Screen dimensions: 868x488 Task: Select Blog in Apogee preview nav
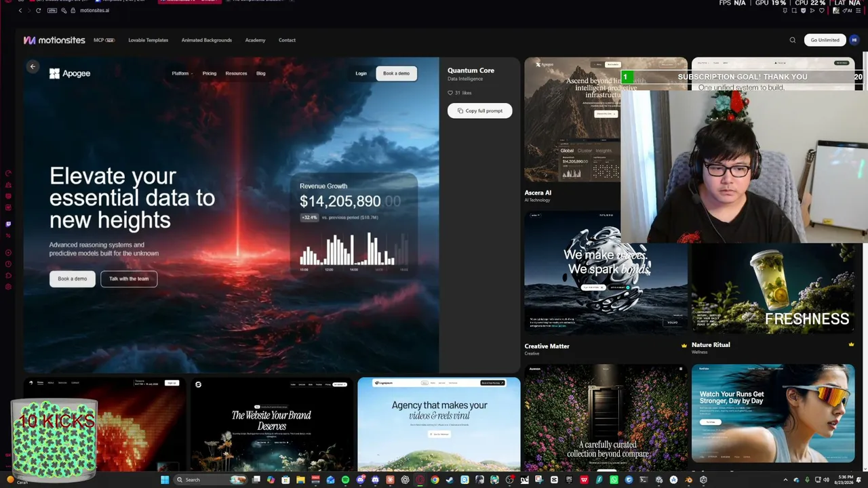click(x=261, y=73)
